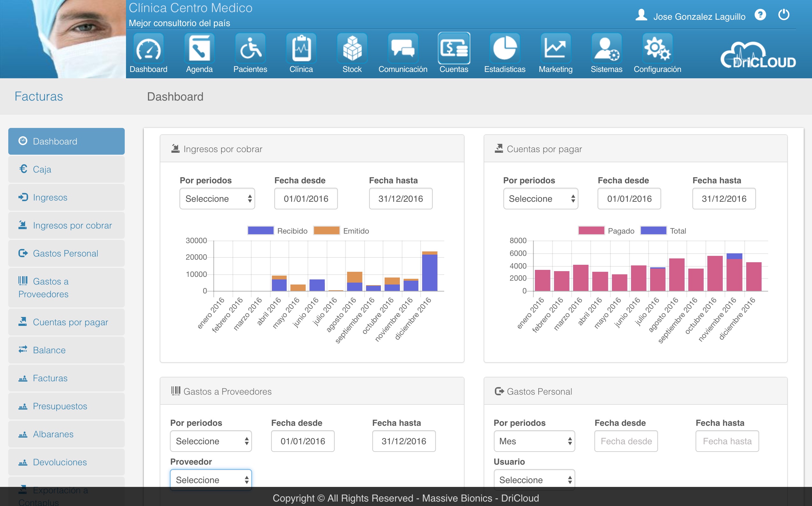Click the help question mark icon
Viewport: 812px width, 506px height.
pos(760,15)
